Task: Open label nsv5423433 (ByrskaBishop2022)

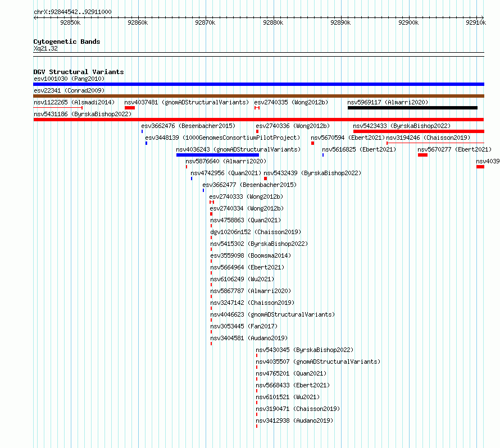Action: pos(402,126)
